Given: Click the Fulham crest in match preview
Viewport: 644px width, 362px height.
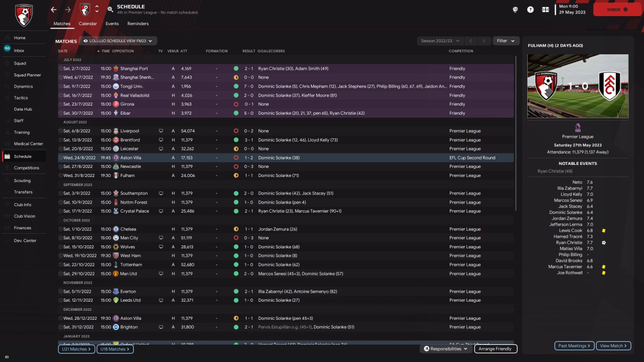Looking at the screenshot, I should coord(609,86).
